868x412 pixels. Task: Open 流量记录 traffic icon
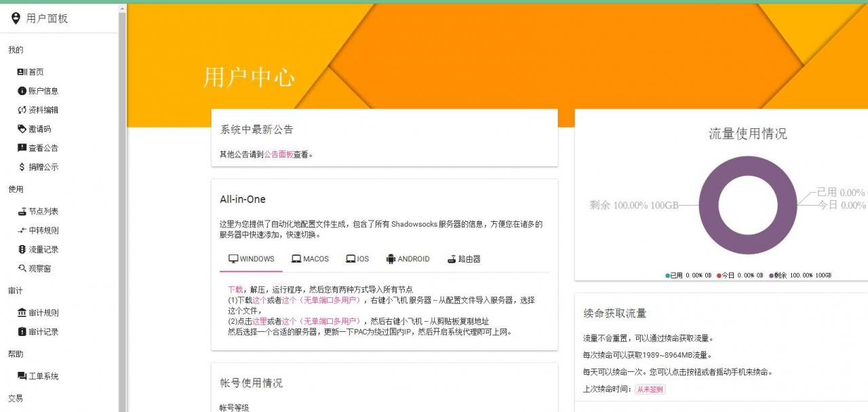[22, 250]
